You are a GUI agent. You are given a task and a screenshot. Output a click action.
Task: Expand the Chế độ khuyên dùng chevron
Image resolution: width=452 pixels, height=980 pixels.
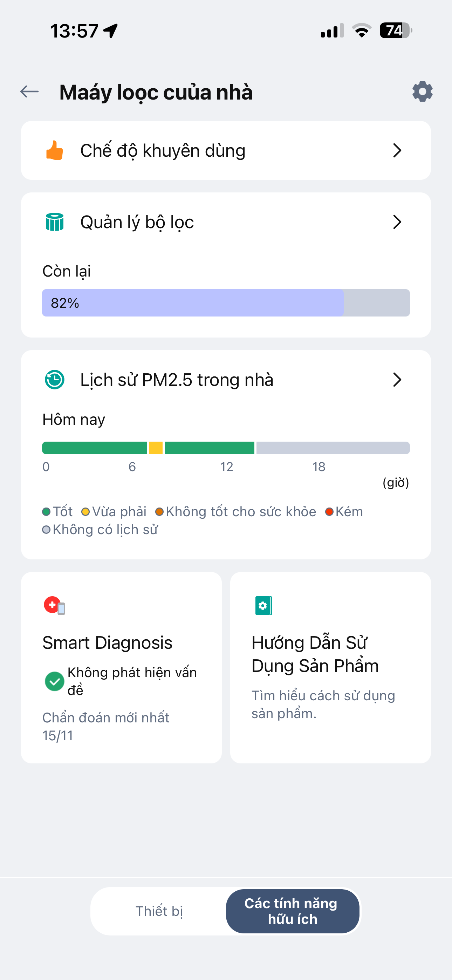point(397,151)
